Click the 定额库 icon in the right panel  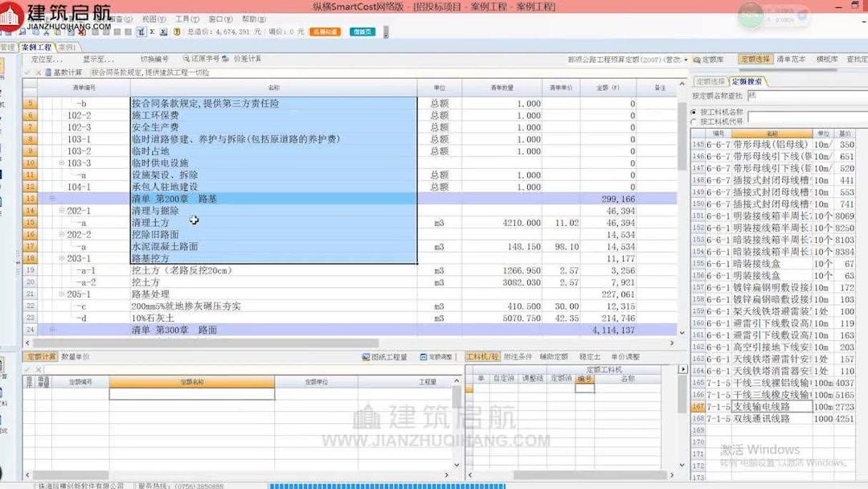(697, 59)
